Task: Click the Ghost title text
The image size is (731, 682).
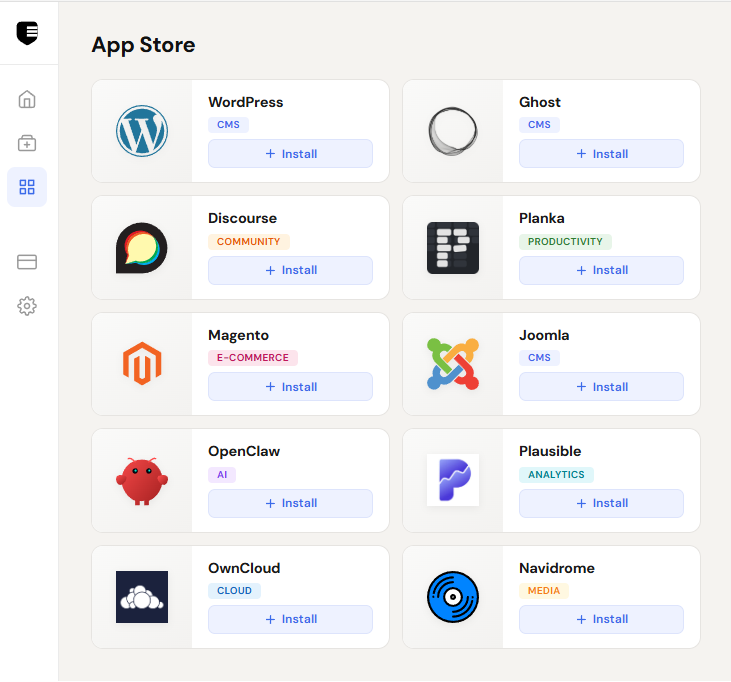Action: tap(540, 102)
